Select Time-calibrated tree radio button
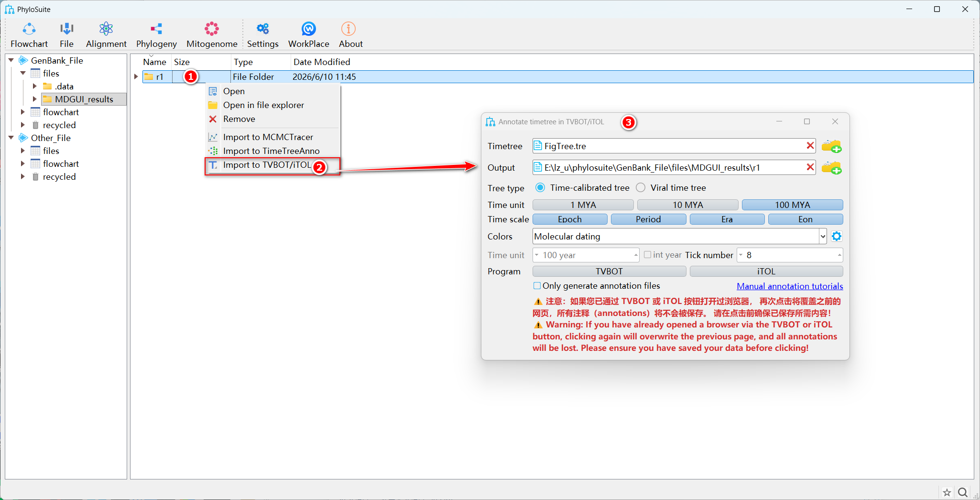 (540, 187)
